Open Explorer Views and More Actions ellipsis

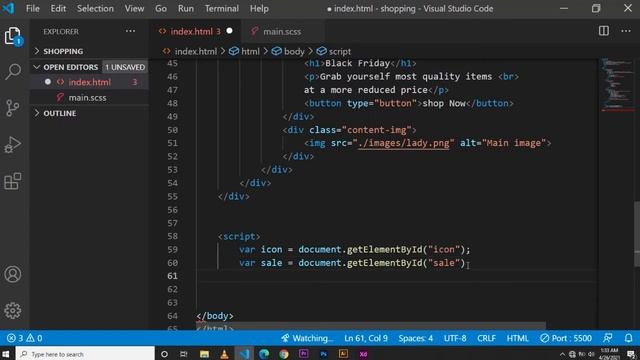(130, 31)
